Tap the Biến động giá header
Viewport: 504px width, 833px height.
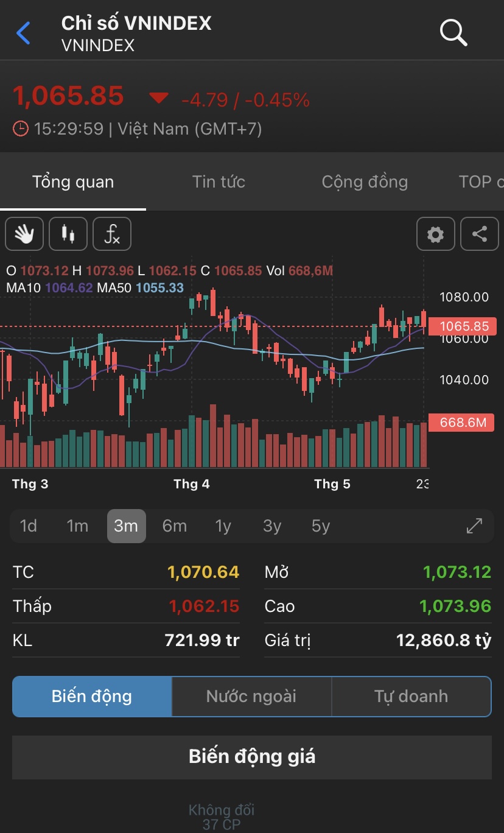(252, 756)
